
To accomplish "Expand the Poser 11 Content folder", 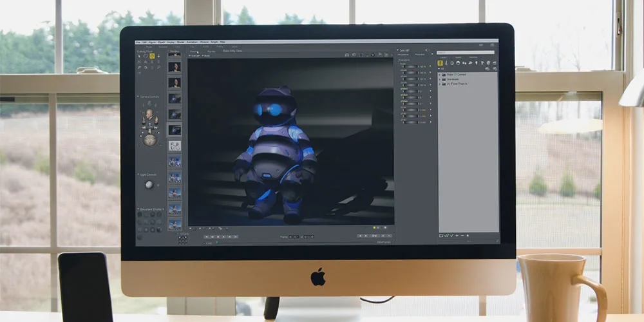I will [x=440, y=75].
